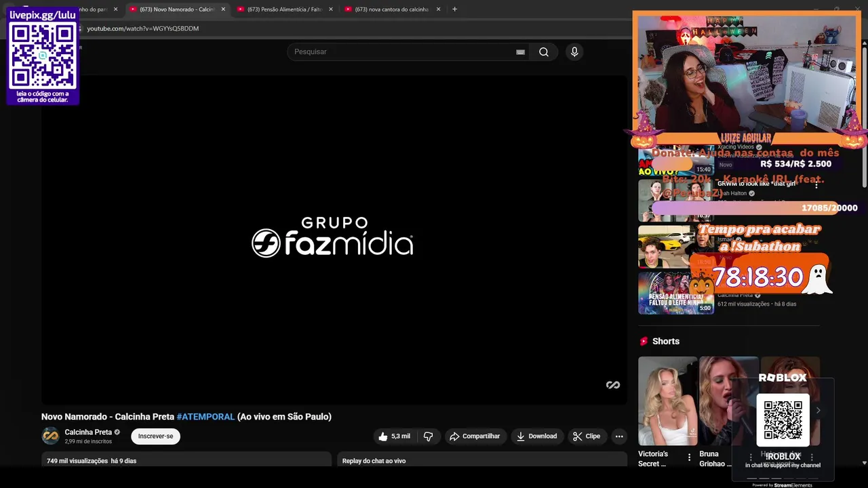Image resolution: width=868 pixels, height=488 pixels.
Task: Switch to Pensão Alimentícia tab
Action: pyautogui.click(x=285, y=9)
